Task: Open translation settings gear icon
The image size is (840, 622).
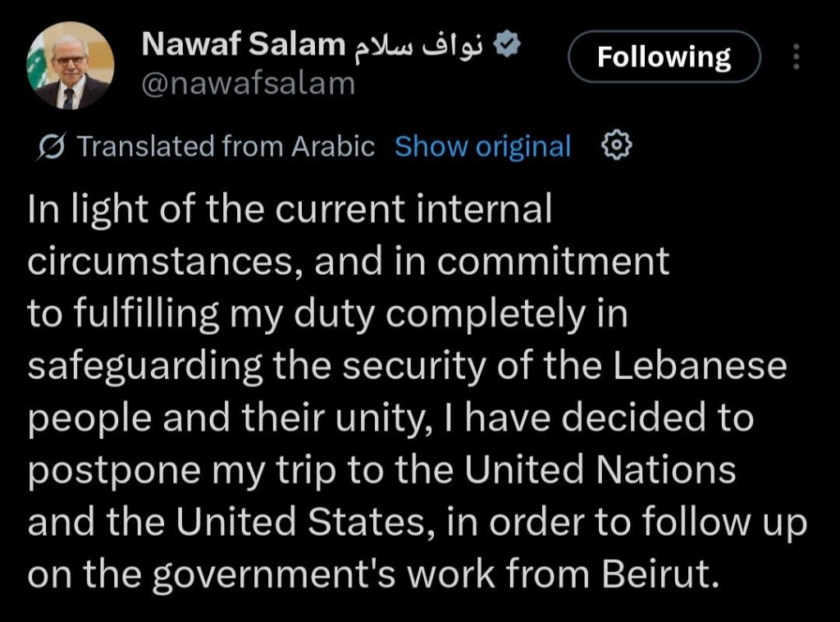Action: coord(617,146)
